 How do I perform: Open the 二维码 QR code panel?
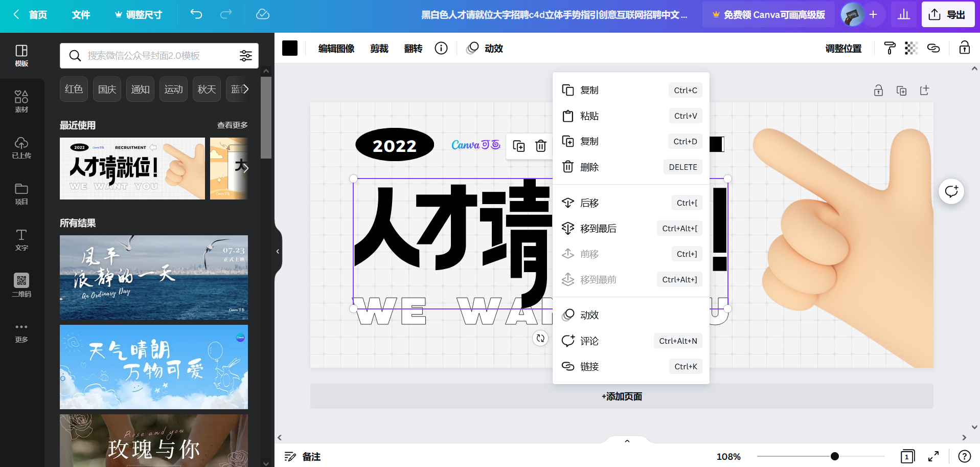[21, 285]
